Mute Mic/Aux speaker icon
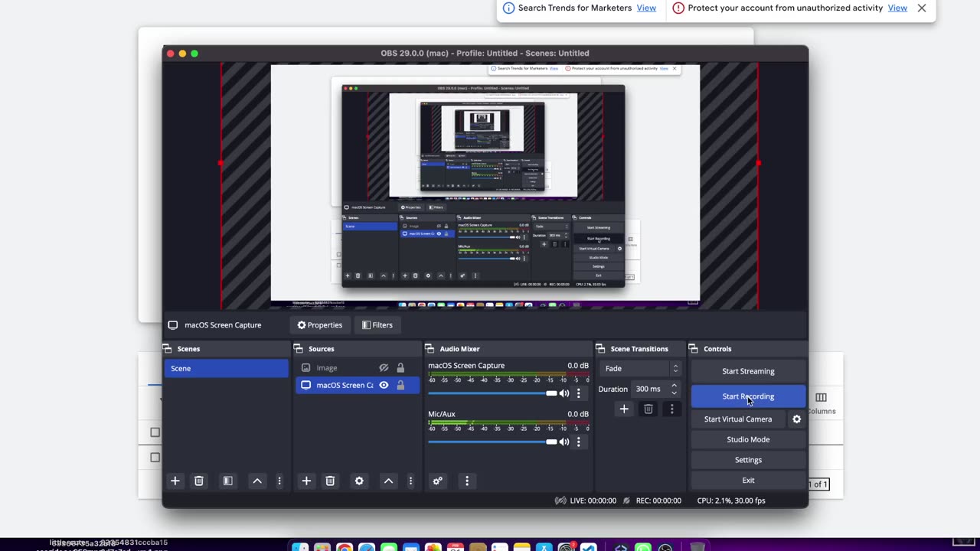The width and height of the screenshot is (980, 551). pos(564,442)
